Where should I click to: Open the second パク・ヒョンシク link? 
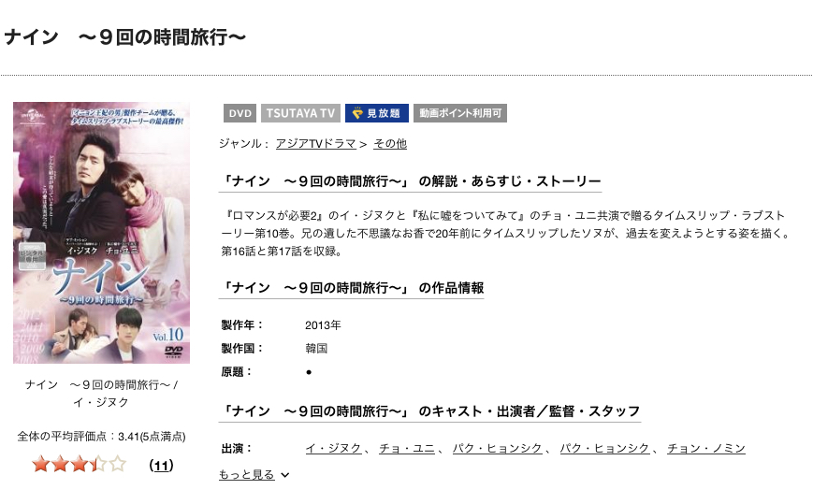[604, 448]
